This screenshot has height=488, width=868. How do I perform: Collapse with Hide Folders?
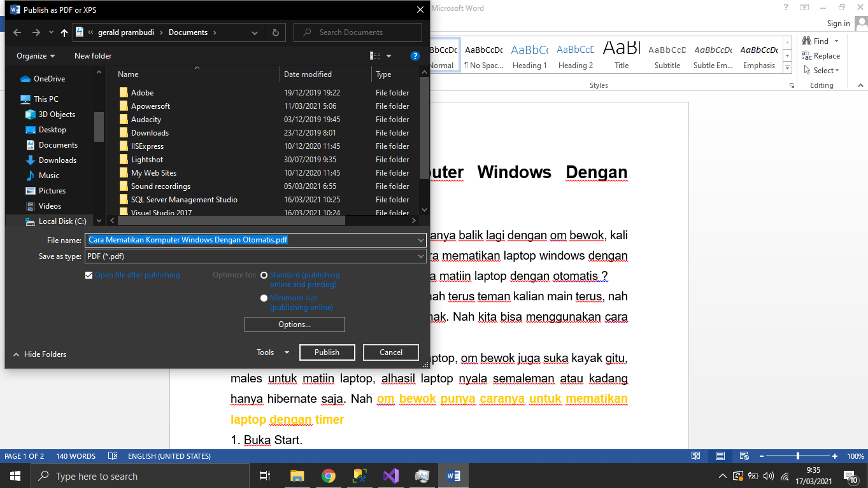point(39,354)
